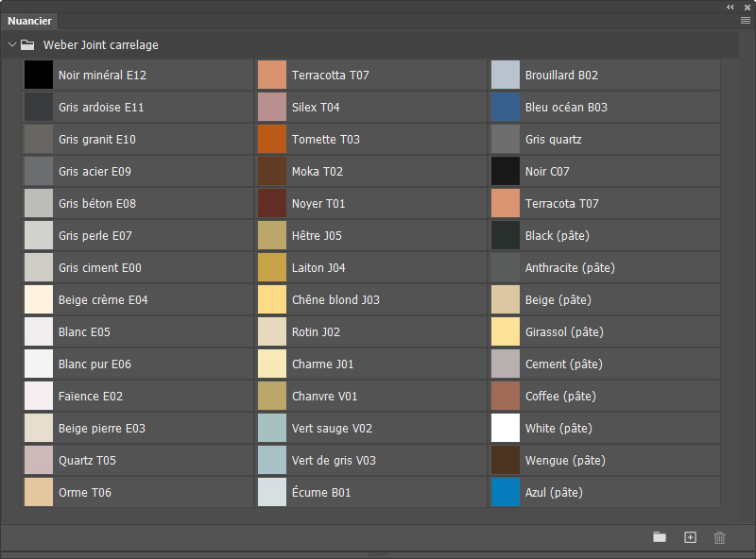Pick the Gris granit E10 swatch
This screenshot has height=559, width=756.
39,139
